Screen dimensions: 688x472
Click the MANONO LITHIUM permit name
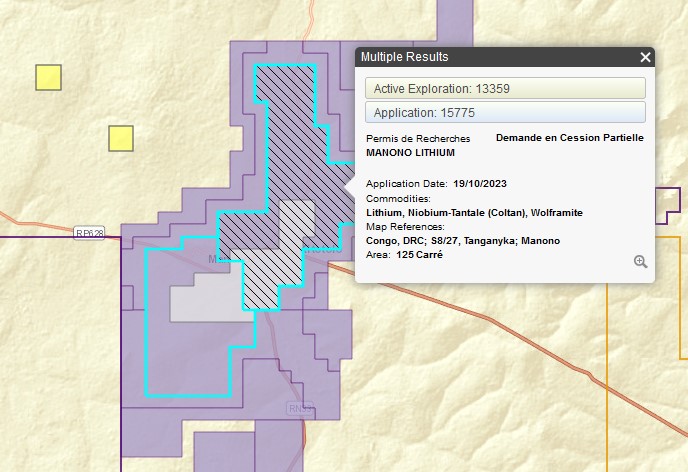point(410,153)
